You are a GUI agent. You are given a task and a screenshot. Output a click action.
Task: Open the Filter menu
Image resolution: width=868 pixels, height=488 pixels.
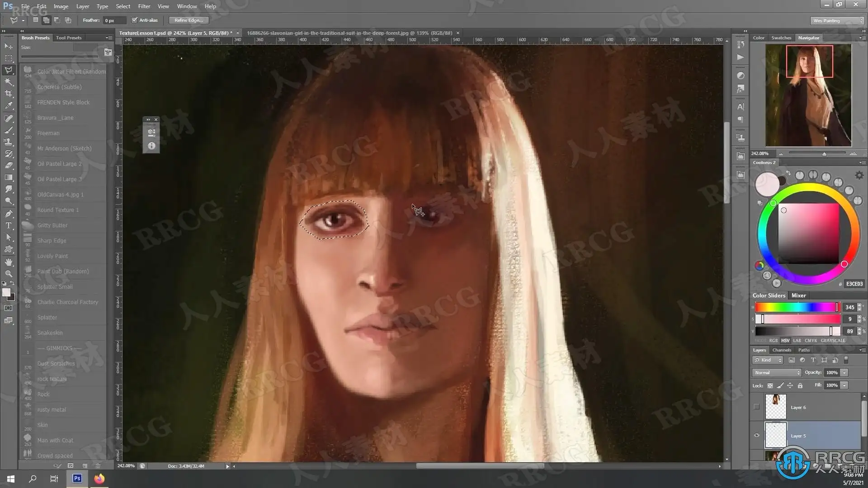tap(144, 6)
